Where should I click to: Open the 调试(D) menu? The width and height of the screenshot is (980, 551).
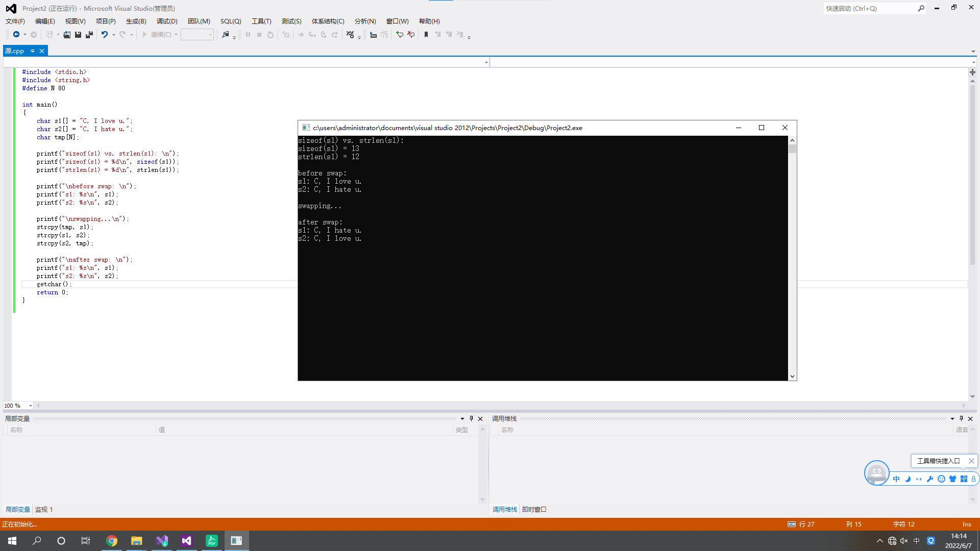pyautogui.click(x=167, y=21)
